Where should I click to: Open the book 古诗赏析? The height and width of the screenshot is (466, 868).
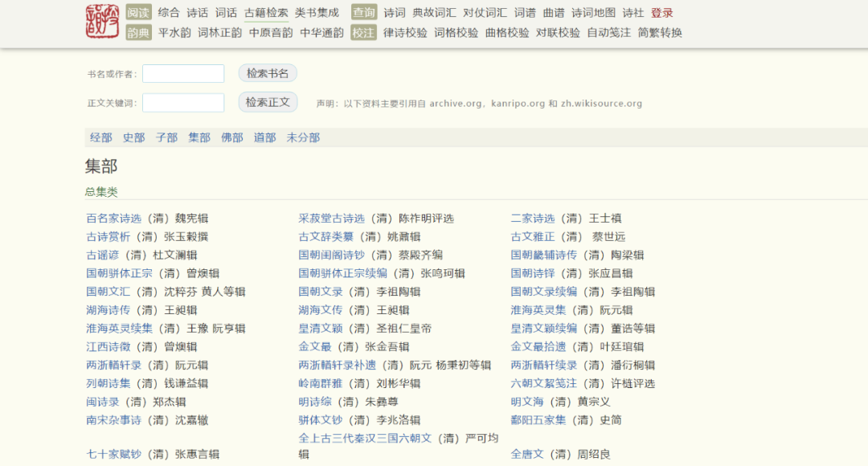108,237
